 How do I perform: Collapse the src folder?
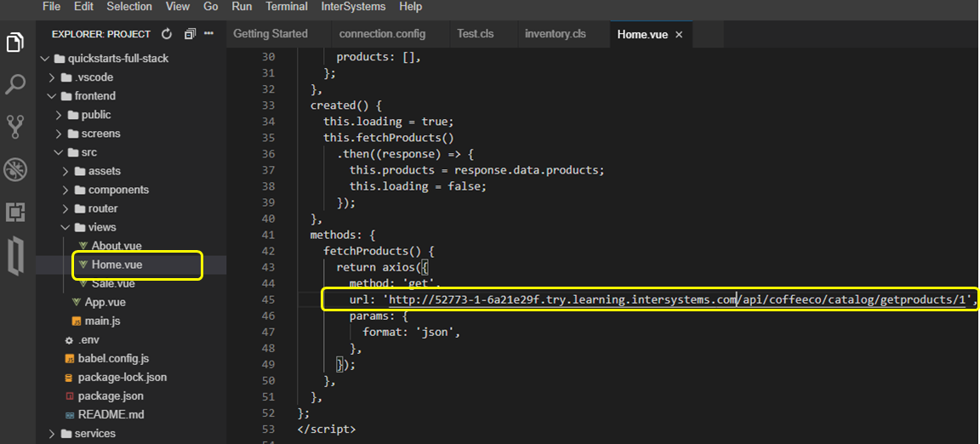click(x=58, y=152)
